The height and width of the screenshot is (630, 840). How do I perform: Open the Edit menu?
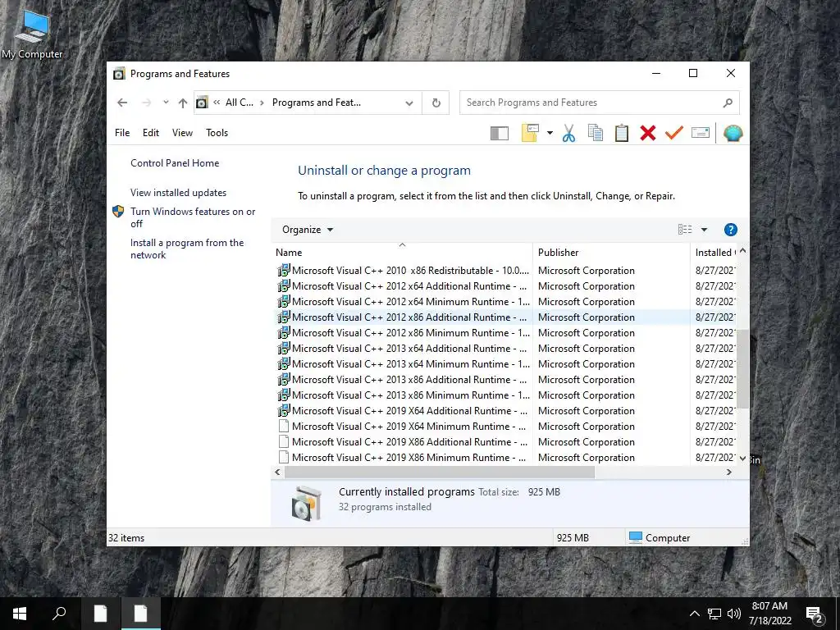click(x=151, y=133)
